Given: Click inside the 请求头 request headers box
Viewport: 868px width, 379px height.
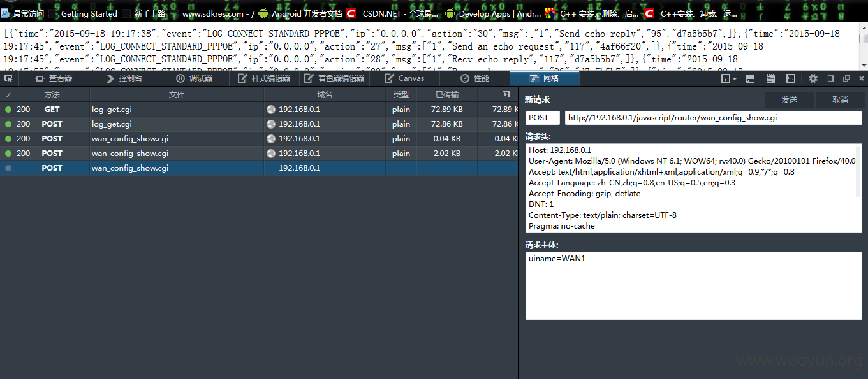Looking at the screenshot, I should point(693,188).
